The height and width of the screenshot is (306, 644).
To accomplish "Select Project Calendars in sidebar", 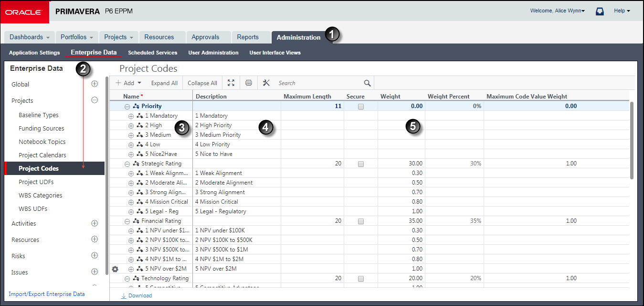I will tap(42, 155).
